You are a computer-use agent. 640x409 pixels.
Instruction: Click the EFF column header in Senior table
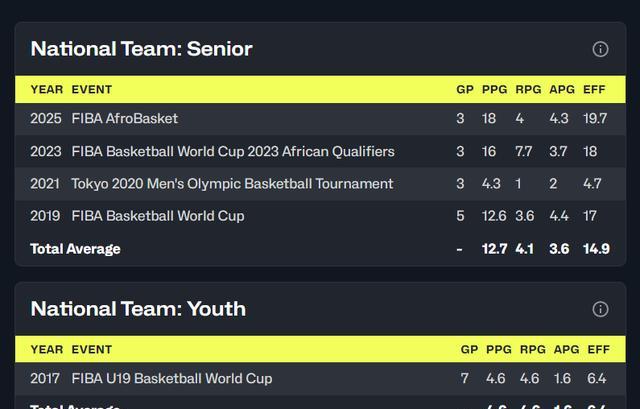point(594,89)
